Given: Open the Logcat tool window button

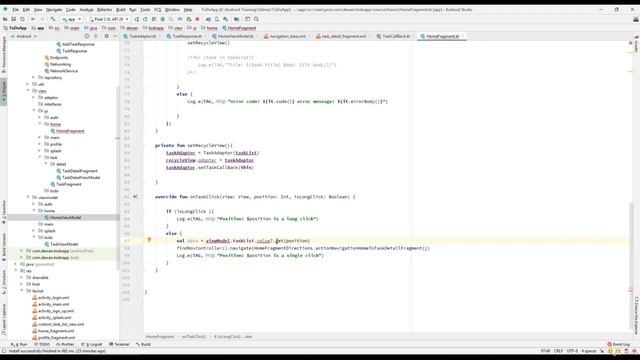Looking at the screenshot, I should click(92, 344).
